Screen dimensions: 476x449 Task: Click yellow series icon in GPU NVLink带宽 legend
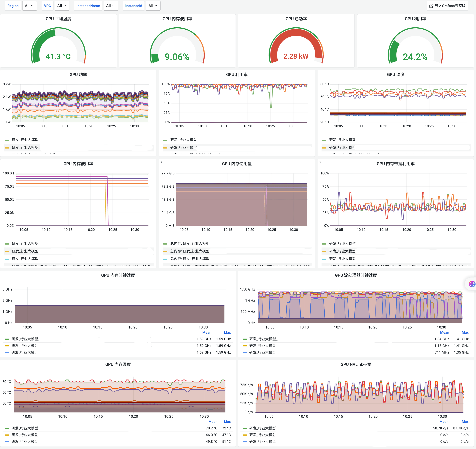[245, 435]
